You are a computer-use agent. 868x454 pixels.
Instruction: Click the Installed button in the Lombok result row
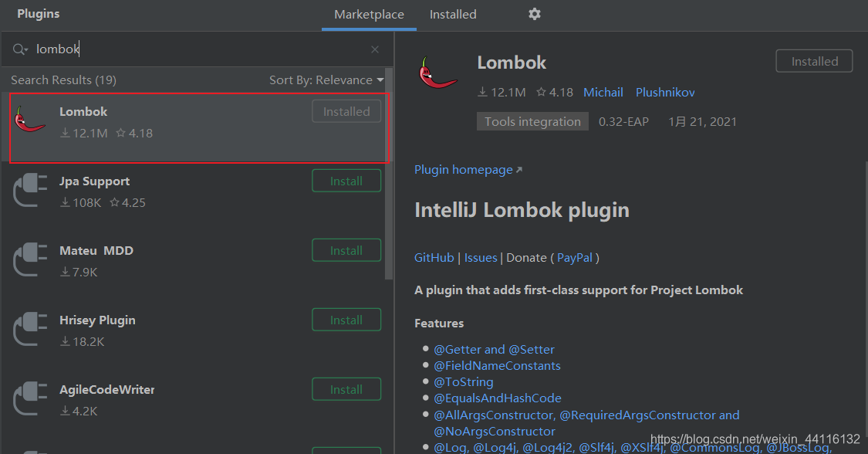click(x=346, y=111)
